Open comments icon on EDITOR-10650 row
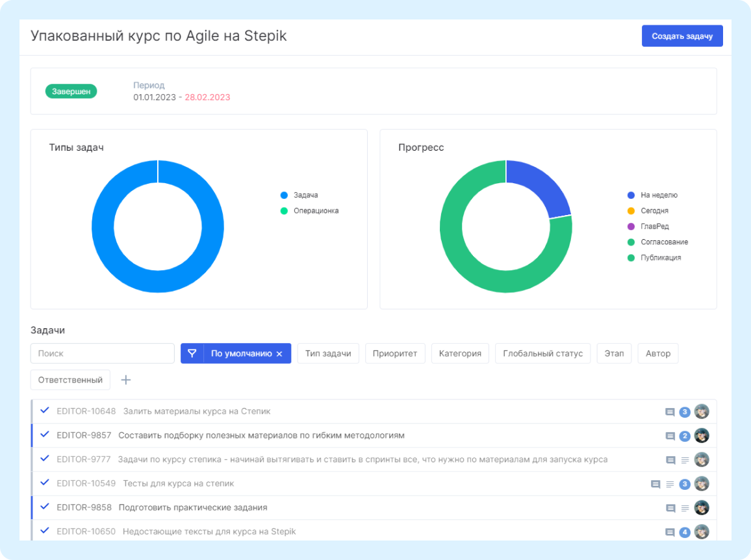This screenshot has height=560, width=751. point(670,531)
